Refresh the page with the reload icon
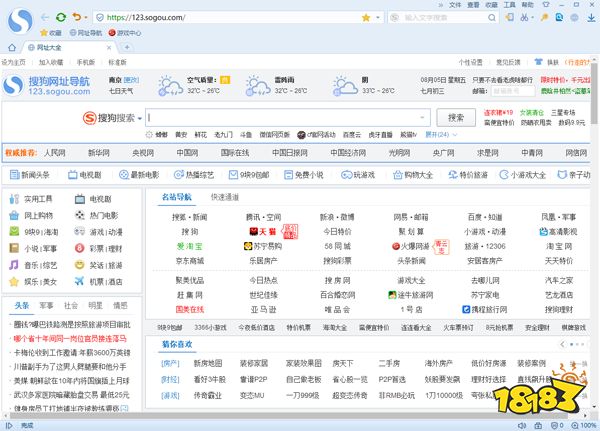 tap(60, 17)
